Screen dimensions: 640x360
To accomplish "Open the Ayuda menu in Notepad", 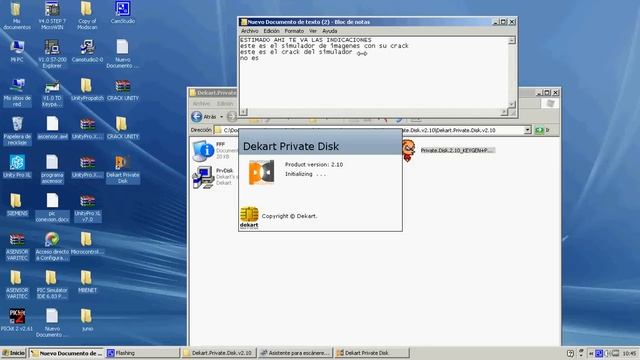I will pyautogui.click(x=329, y=31).
